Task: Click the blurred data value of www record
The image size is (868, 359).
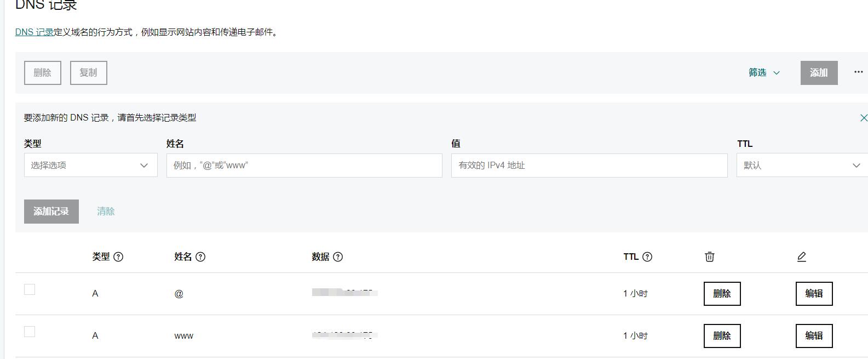Action: tap(345, 335)
